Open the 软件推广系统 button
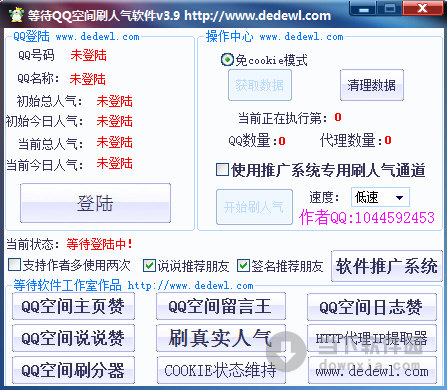The image size is (447, 390). point(387,266)
